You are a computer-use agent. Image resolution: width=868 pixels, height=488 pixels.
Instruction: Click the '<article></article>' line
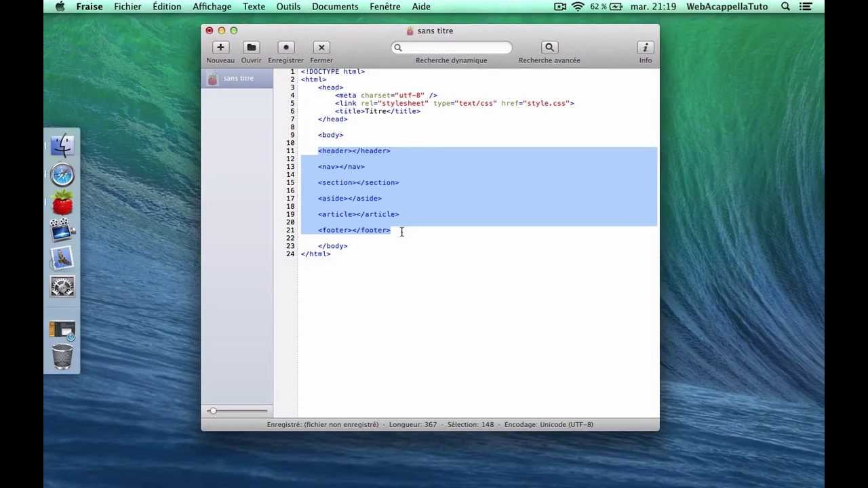click(x=358, y=214)
